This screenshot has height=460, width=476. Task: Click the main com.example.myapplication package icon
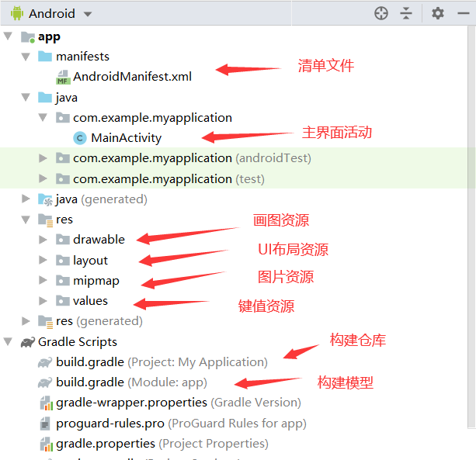point(63,118)
